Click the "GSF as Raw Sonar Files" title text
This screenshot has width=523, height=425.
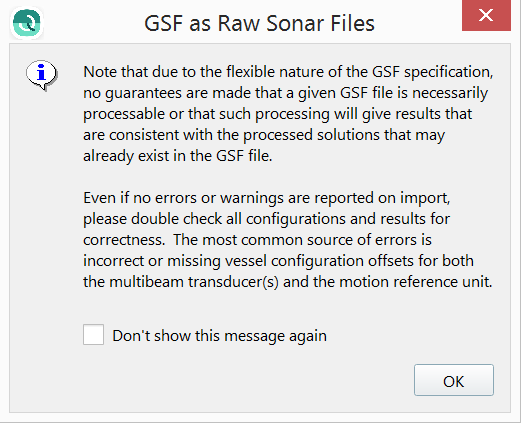coord(259,23)
